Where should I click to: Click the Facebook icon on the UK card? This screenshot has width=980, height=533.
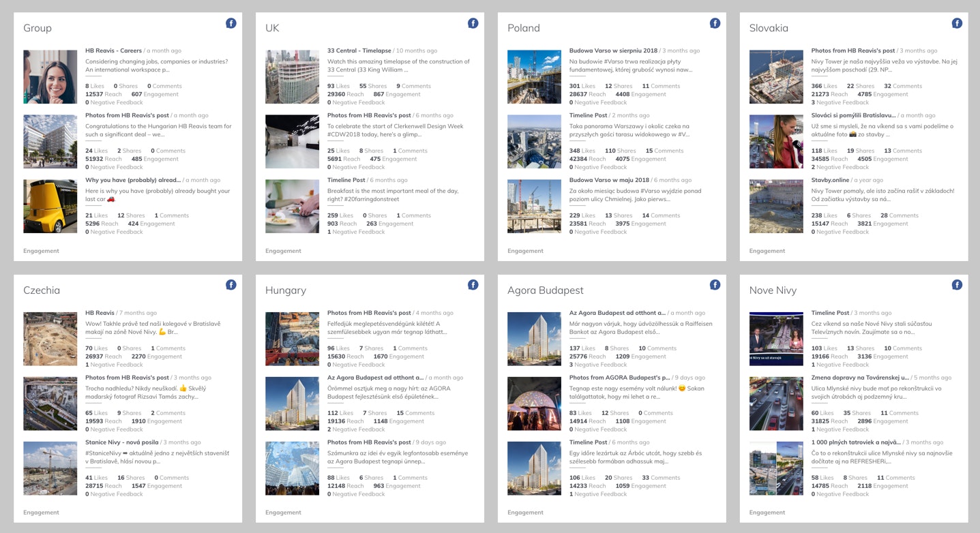pyautogui.click(x=473, y=22)
